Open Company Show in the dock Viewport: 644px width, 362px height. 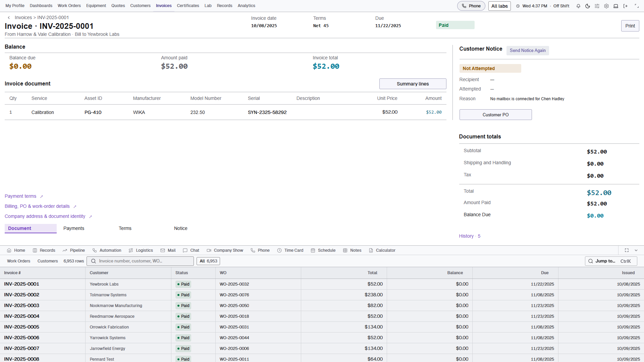pyautogui.click(x=225, y=250)
